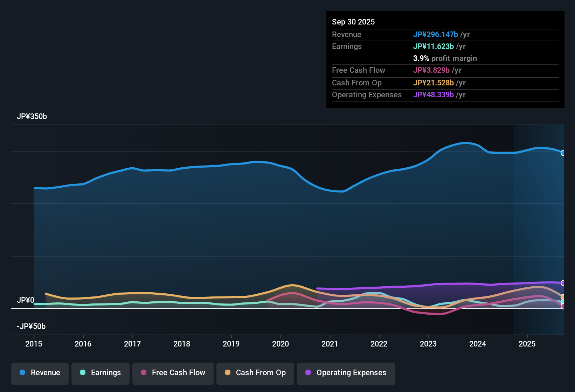Click the purple Operating Expenses legend dot
This screenshot has width=575, height=392.
click(308, 373)
